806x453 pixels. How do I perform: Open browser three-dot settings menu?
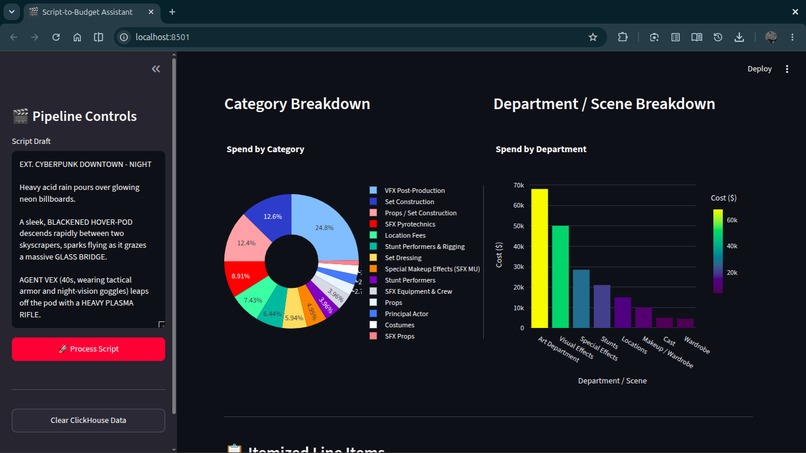click(x=792, y=37)
